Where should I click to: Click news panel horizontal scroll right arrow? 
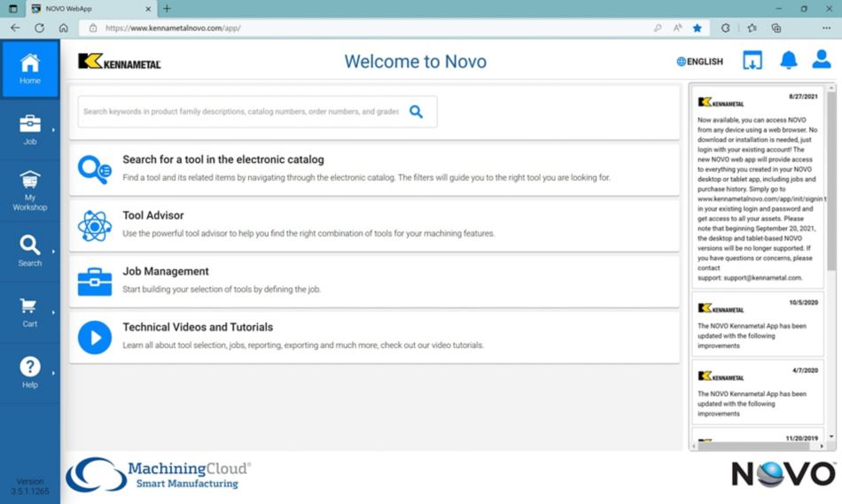(x=822, y=446)
